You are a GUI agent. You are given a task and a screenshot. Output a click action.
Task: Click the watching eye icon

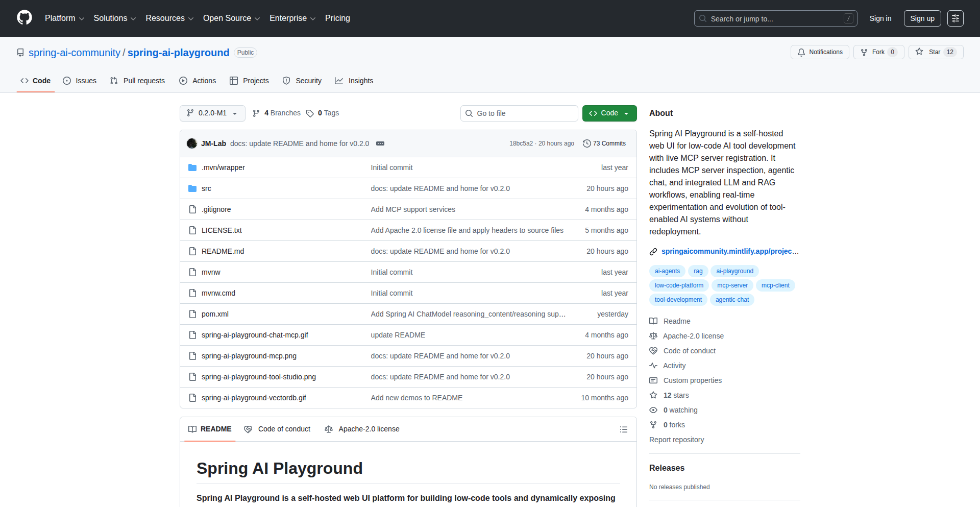[653, 410]
